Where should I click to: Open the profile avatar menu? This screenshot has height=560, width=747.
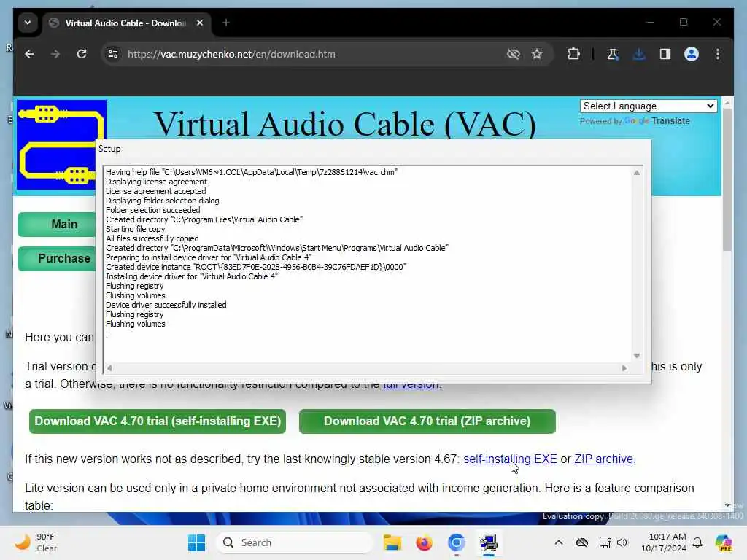click(x=692, y=54)
